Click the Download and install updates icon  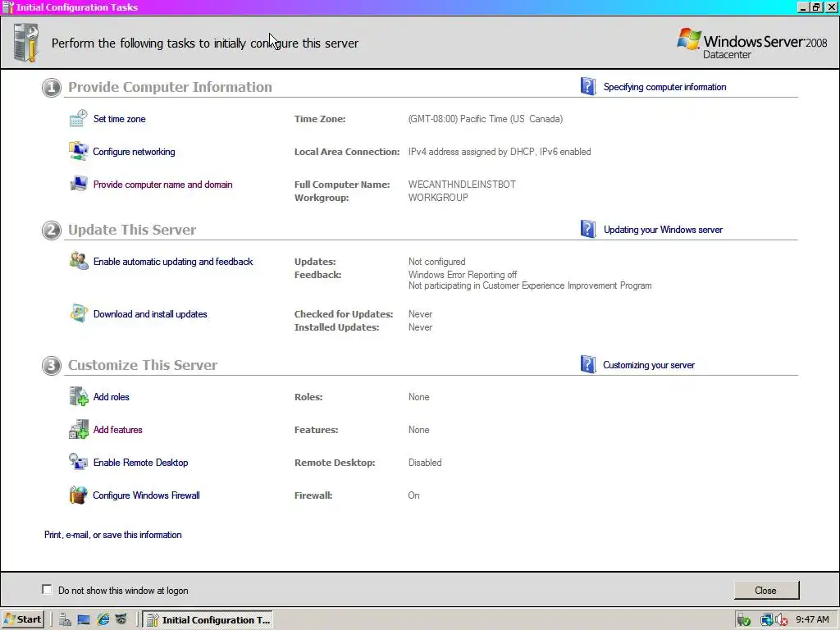[x=79, y=313]
